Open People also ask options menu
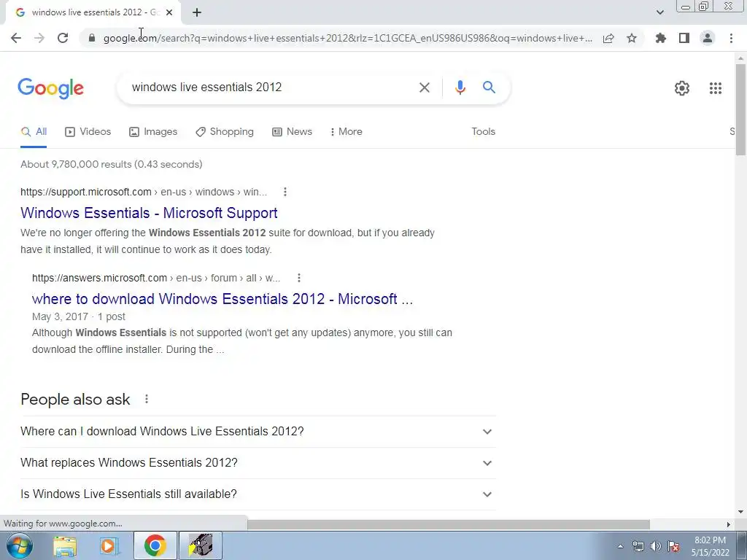 (147, 399)
